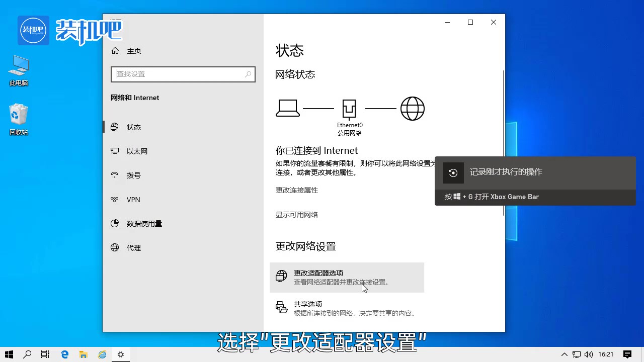Click the VPN icon in the sidebar

point(115,199)
